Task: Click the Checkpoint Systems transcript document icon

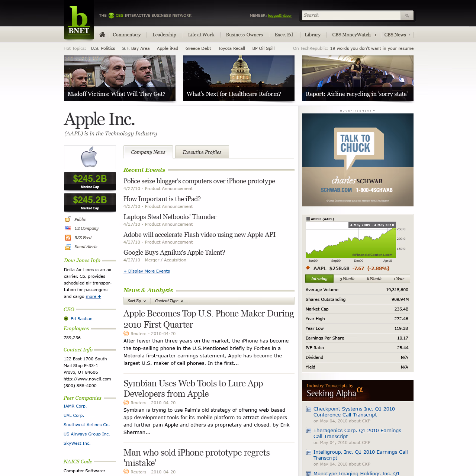Action: pyautogui.click(x=308, y=409)
